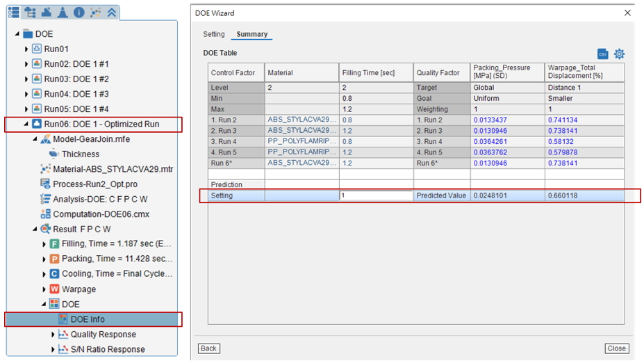
Task: Click the Back button
Action: 208,348
